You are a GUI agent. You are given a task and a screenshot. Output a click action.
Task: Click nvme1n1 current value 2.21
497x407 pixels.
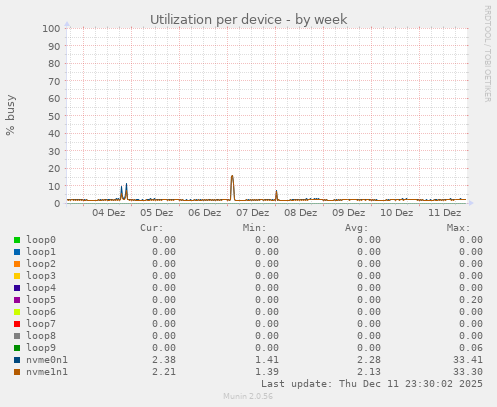click(164, 372)
